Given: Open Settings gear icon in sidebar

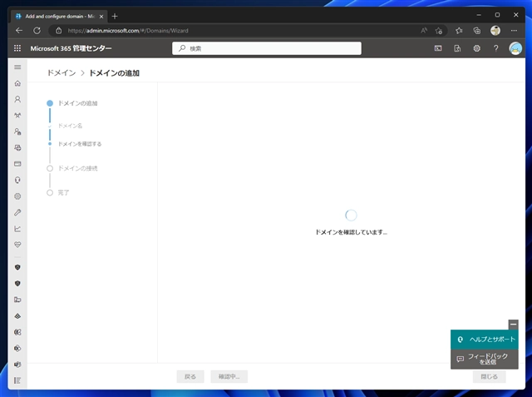Looking at the screenshot, I should point(17,196).
